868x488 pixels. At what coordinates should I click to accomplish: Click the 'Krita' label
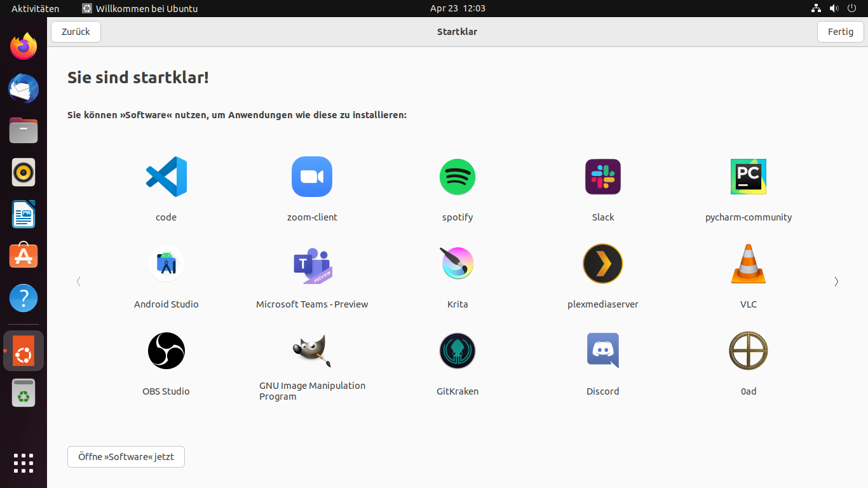[x=458, y=304]
